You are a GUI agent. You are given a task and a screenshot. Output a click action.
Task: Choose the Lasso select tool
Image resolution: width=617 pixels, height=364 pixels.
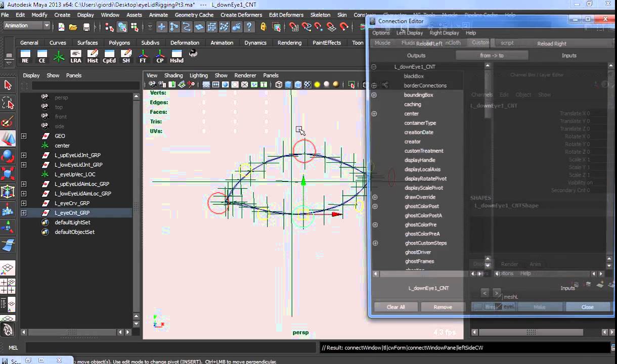(x=8, y=104)
